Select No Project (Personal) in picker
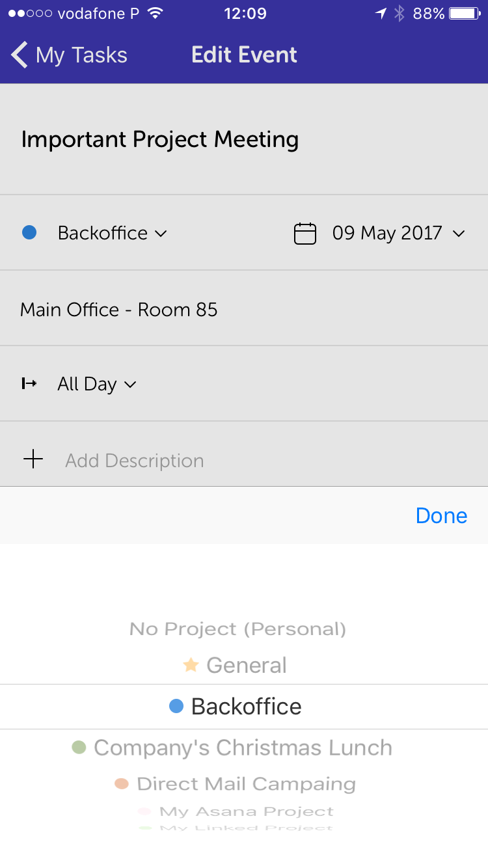This screenshot has height=868, width=488. point(237,629)
